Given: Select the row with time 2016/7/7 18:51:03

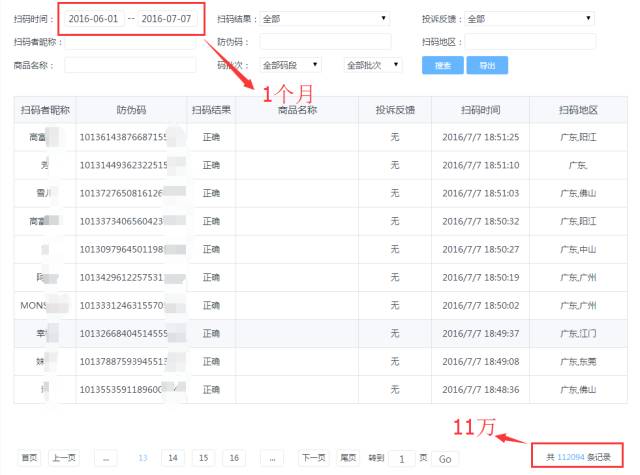Looking at the screenshot, I should [x=321, y=193].
